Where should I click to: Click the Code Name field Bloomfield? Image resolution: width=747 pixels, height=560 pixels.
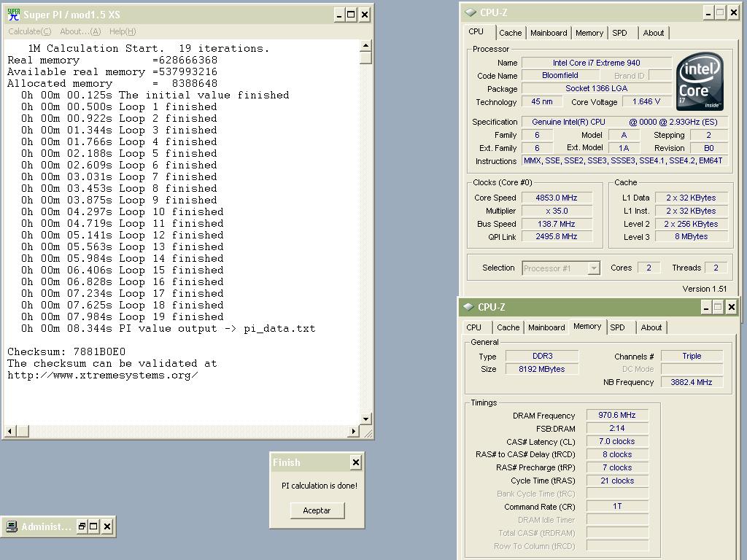560,75
